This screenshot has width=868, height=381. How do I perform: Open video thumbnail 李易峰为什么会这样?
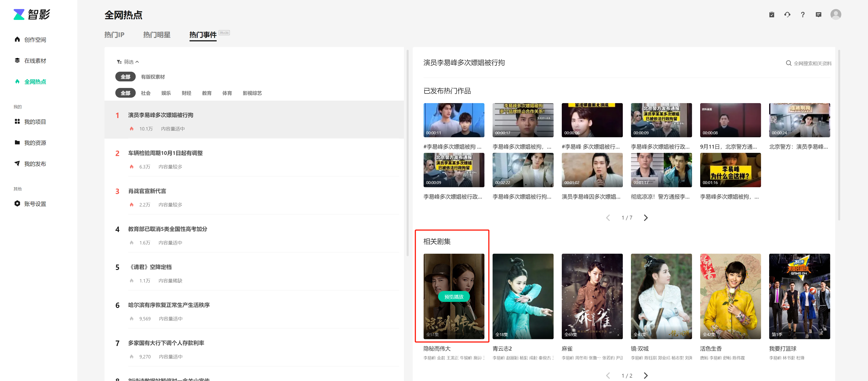pyautogui.click(x=730, y=170)
